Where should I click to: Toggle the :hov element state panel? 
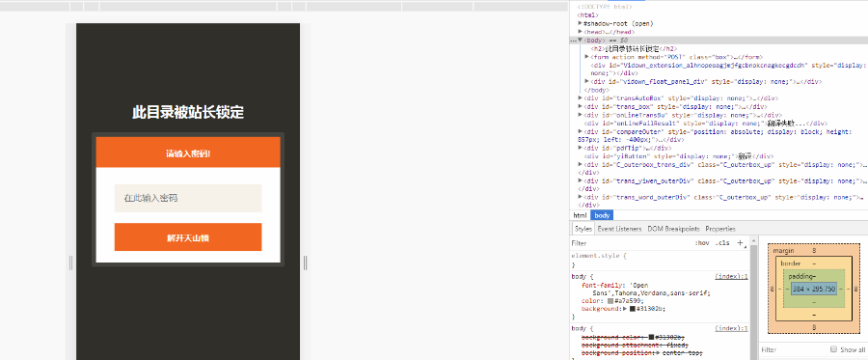click(702, 243)
